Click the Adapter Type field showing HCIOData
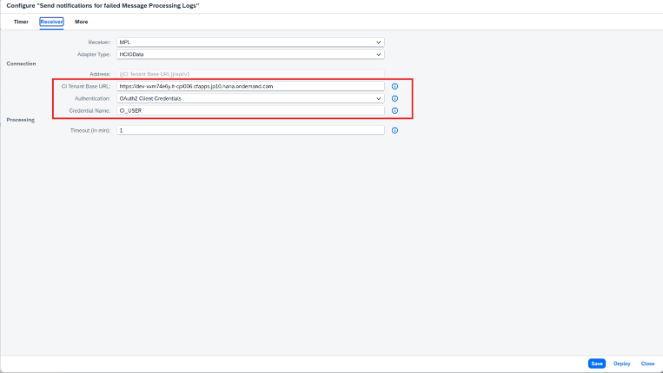The height and width of the screenshot is (373, 663). pyautogui.click(x=250, y=55)
